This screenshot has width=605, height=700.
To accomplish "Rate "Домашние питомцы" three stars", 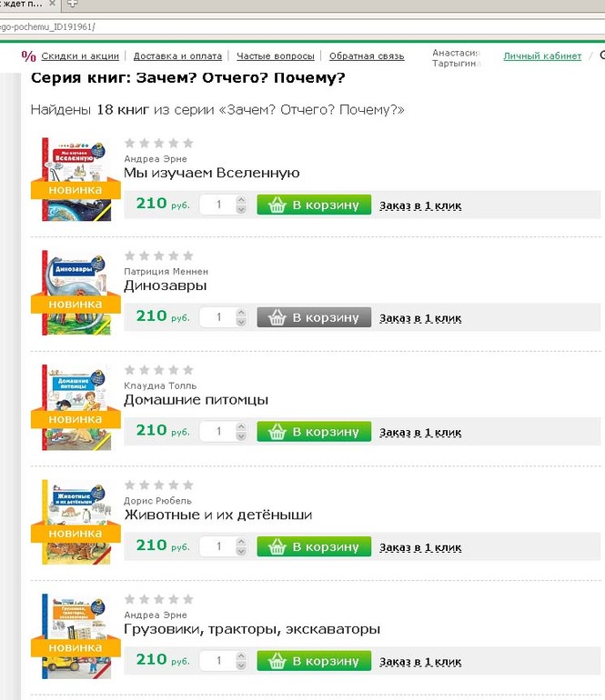I will [x=158, y=370].
